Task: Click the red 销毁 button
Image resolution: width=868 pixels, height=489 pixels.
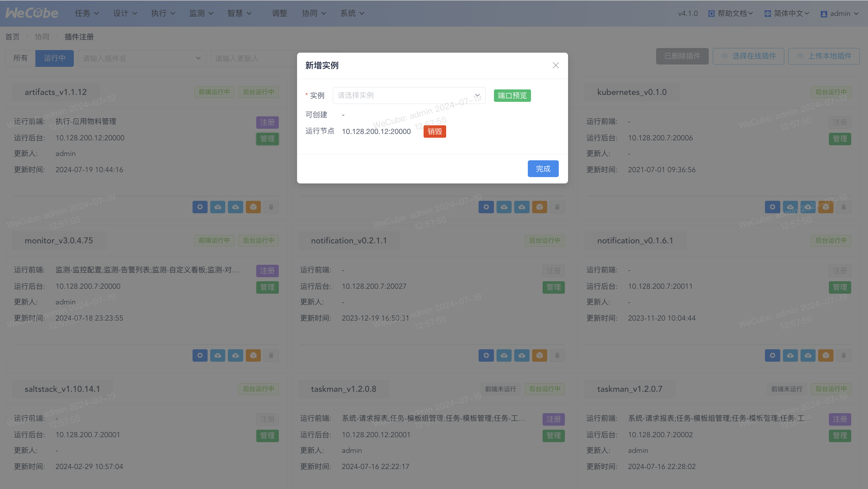Action: (x=435, y=131)
